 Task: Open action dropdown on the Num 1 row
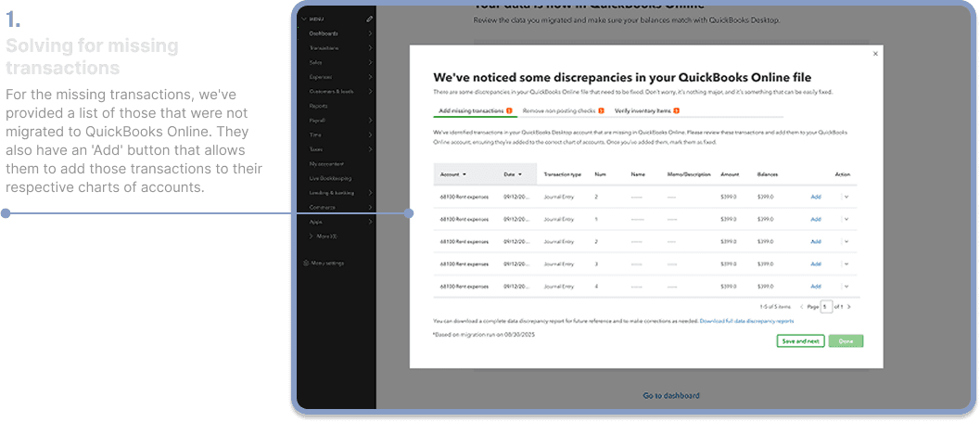[846, 220]
